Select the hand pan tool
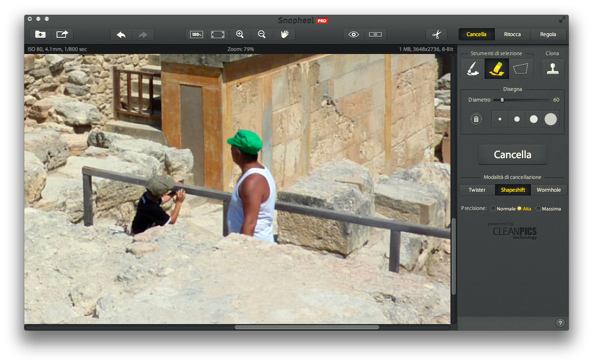 [284, 34]
